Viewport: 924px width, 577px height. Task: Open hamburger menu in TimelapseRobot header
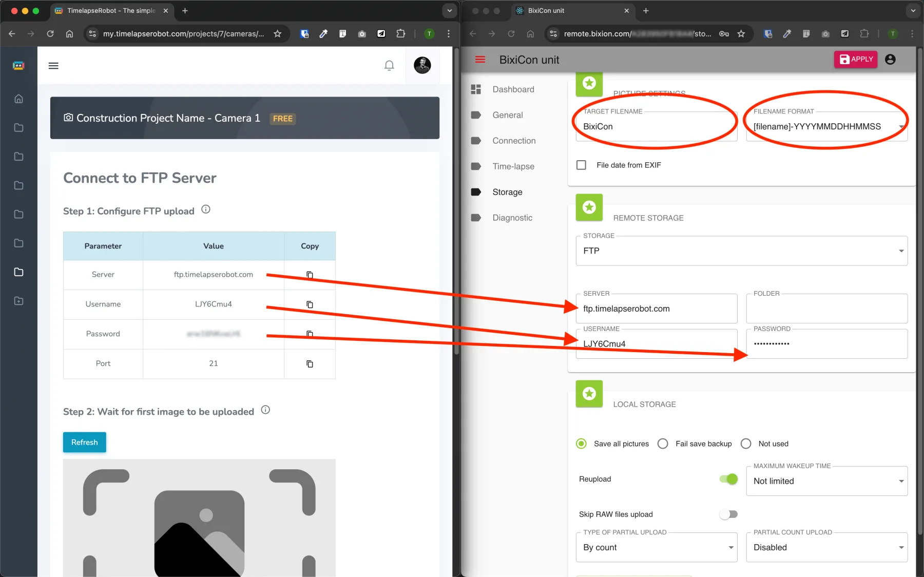pyautogui.click(x=53, y=66)
